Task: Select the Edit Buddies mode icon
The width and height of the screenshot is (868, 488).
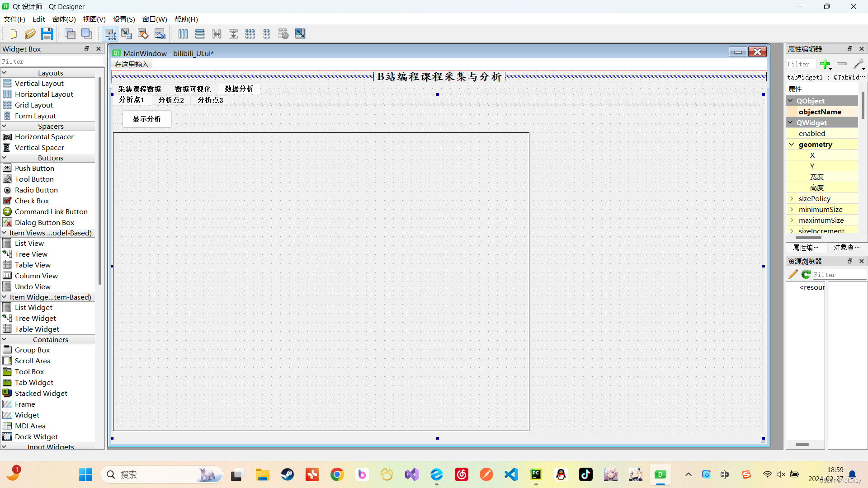Action: pyautogui.click(x=143, y=34)
